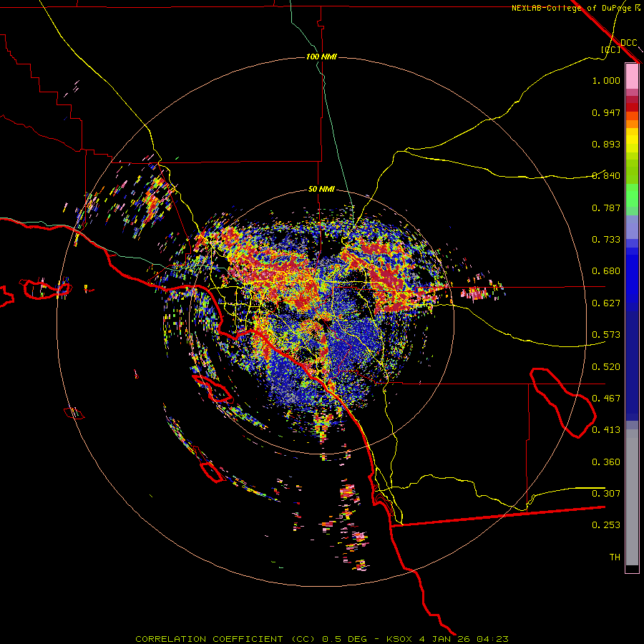Click the 0.413 scale value

(606, 430)
